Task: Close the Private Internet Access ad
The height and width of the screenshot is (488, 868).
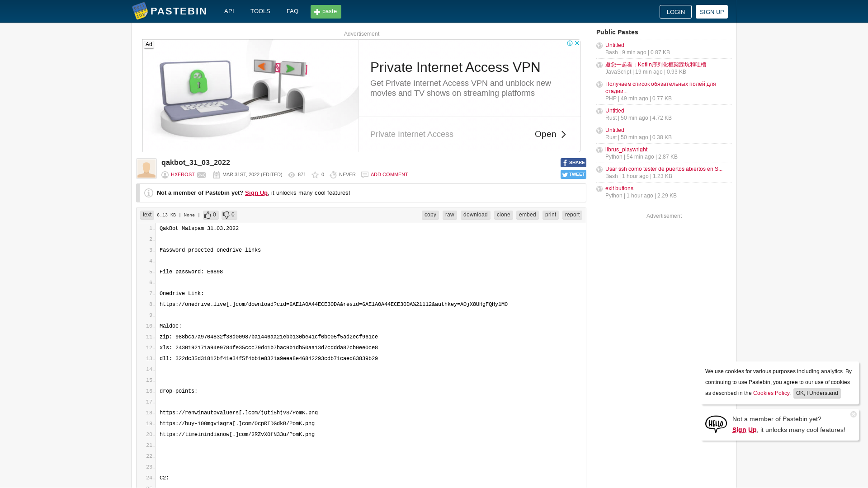Action: tap(577, 43)
